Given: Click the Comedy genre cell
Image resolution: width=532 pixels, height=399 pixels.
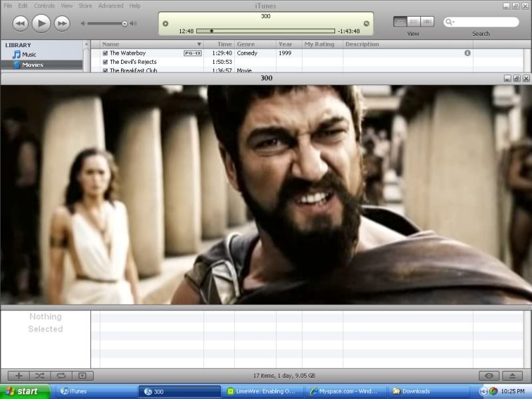Looking at the screenshot, I should [x=247, y=53].
